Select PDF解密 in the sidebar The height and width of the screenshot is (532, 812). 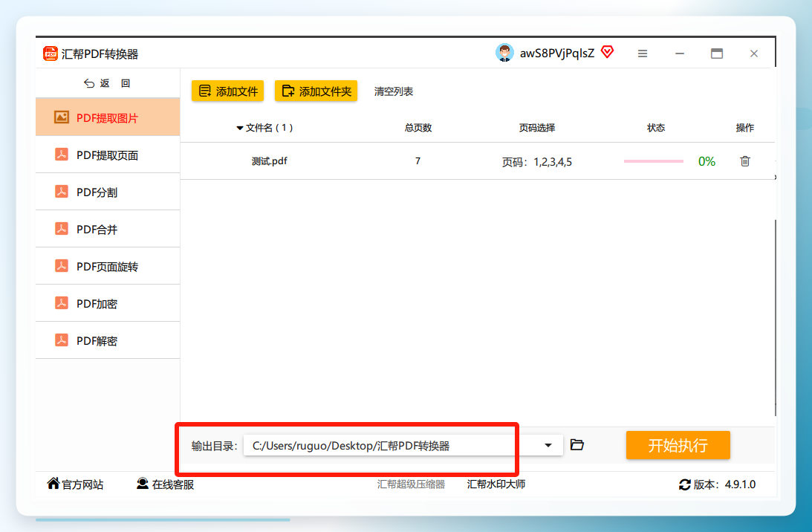coord(108,341)
